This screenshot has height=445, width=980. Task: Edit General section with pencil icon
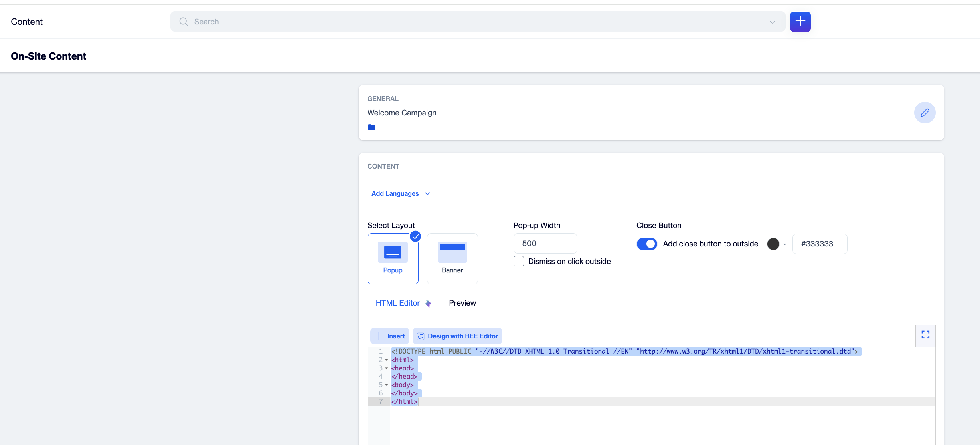coord(925,113)
